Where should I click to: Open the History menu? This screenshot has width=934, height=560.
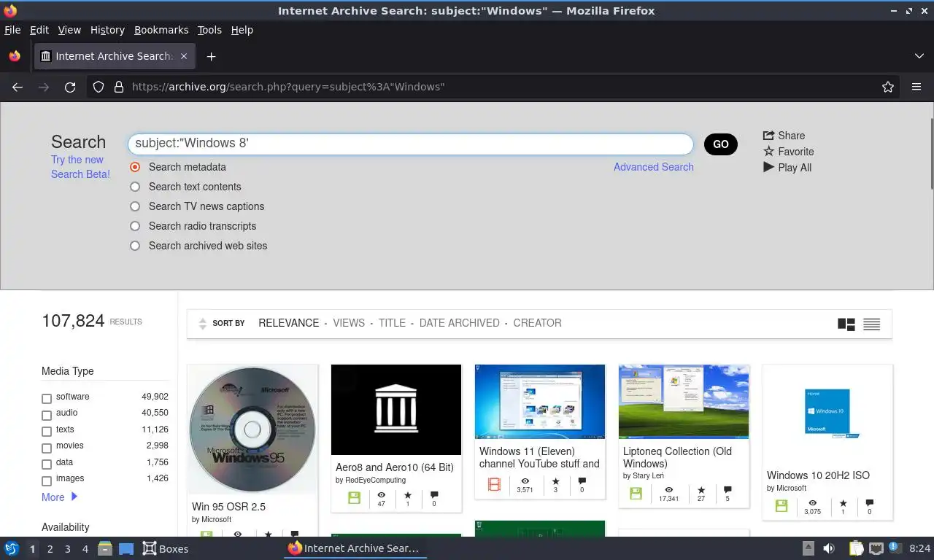pos(107,30)
